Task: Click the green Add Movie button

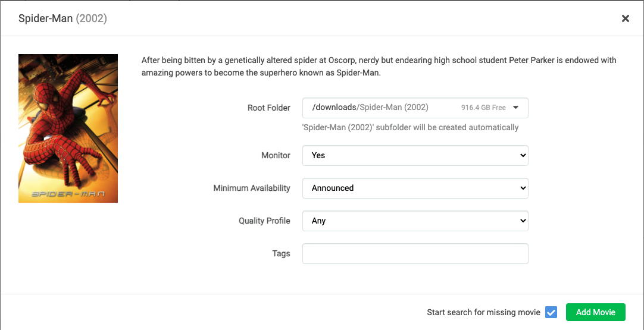Action: 596,312
